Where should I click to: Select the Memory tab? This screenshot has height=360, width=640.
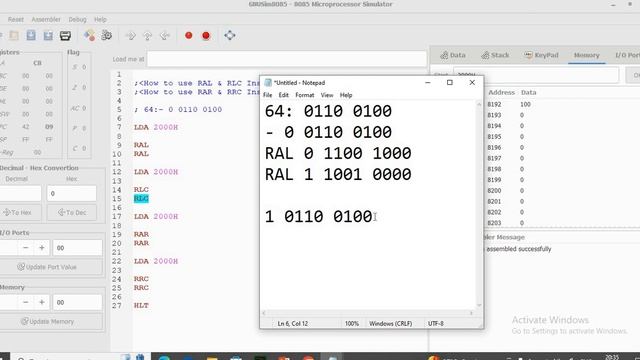[x=587, y=55]
